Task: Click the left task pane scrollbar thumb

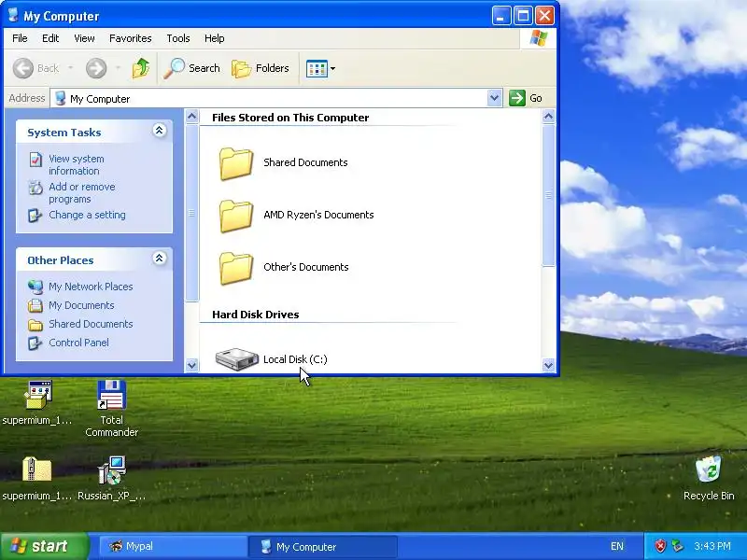Action: click(191, 213)
